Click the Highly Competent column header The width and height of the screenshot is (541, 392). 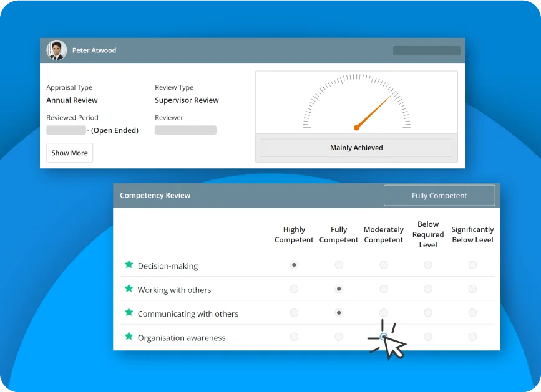tap(294, 234)
